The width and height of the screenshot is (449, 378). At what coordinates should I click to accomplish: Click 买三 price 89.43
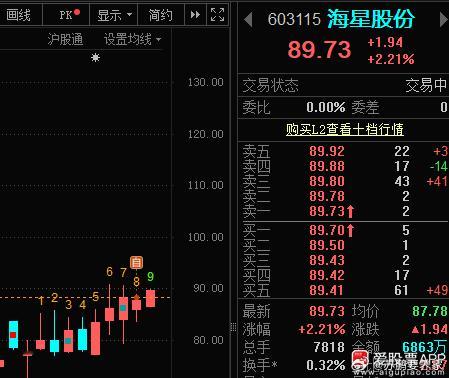[x=327, y=260]
